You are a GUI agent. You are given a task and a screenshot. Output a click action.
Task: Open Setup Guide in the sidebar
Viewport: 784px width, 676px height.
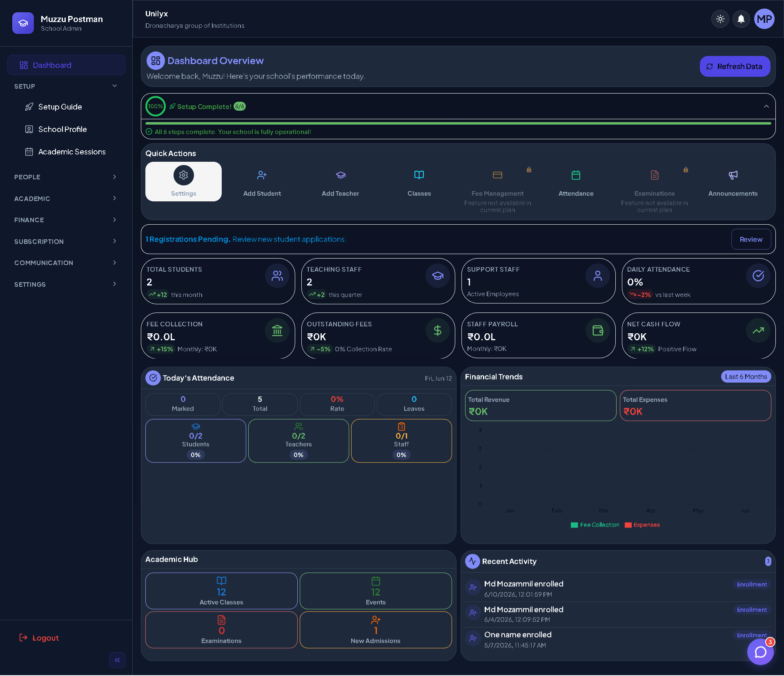[x=60, y=107]
